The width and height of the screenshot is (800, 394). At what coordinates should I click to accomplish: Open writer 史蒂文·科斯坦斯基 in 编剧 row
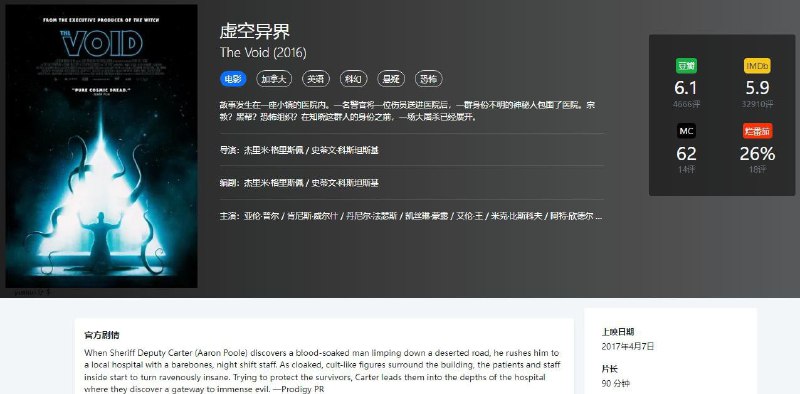[x=345, y=183]
